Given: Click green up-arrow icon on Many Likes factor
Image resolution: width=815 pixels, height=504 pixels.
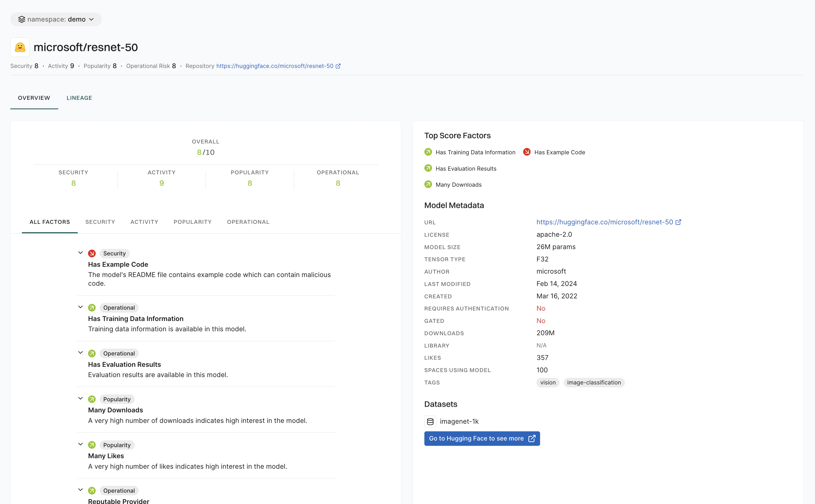Looking at the screenshot, I should (x=92, y=445).
